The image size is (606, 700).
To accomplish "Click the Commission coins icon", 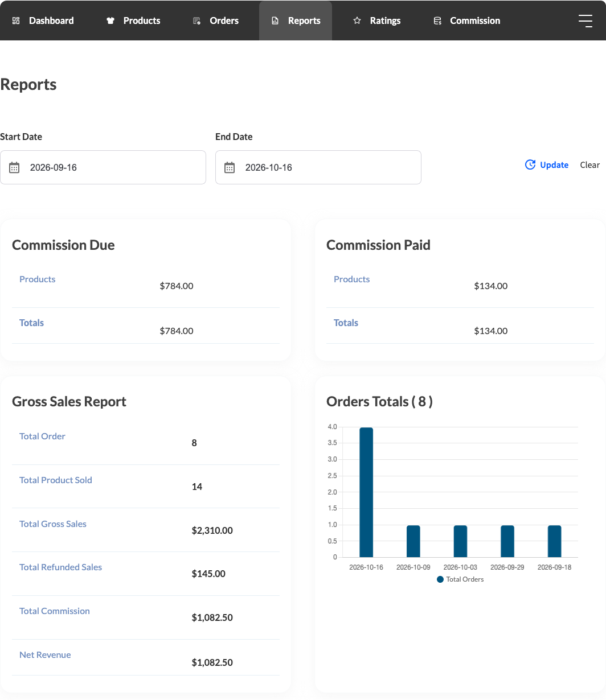I will (437, 20).
